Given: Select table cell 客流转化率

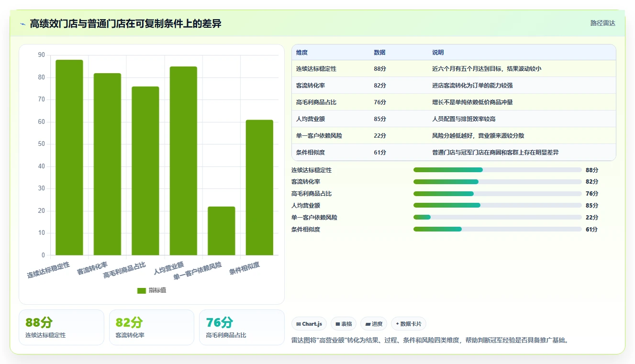Looking at the screenshot, I should [x=311, y=86].
